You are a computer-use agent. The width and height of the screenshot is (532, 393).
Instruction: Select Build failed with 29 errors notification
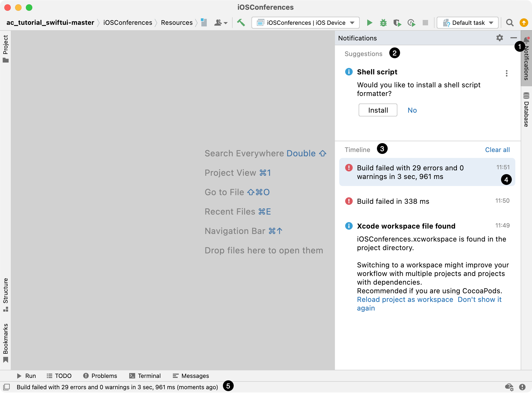click(x=427, y=172)
